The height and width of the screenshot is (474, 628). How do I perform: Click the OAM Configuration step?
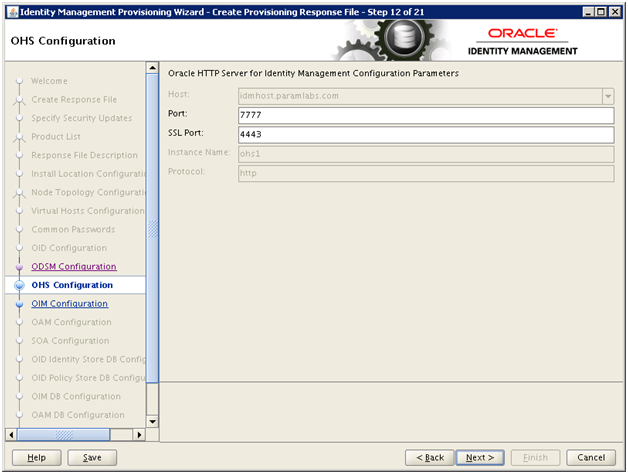coord(72,322)
